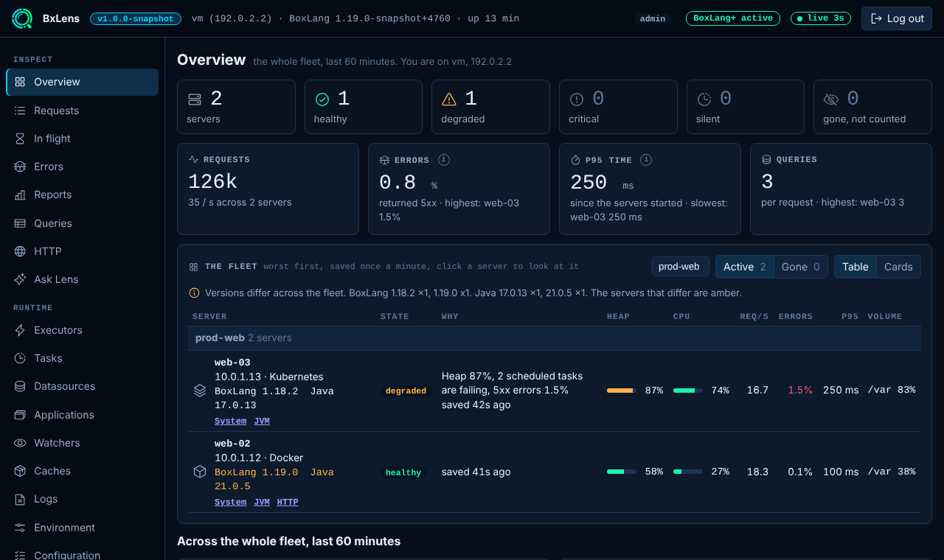Switch fleet view to Cards
944x560 pixels.
point(898,267)
